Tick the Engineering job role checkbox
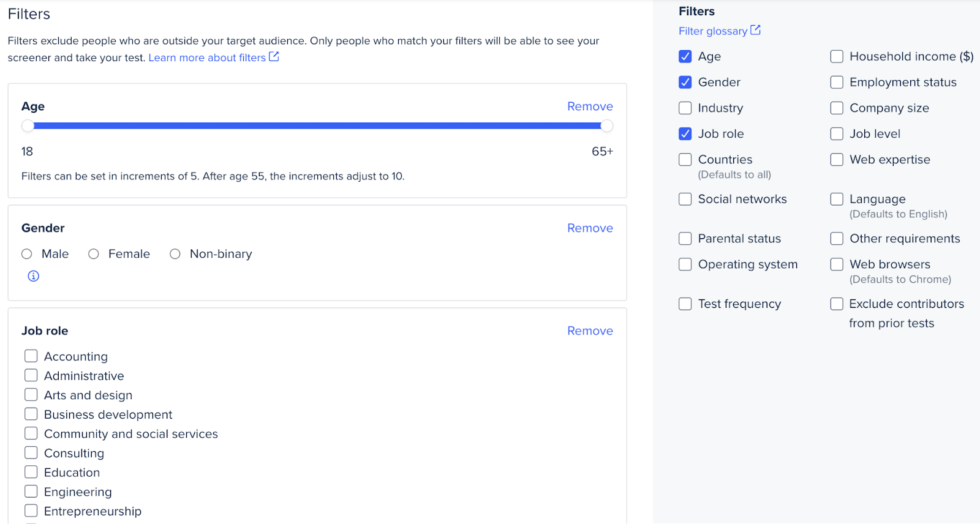Screen dimensions: 980x524 tap(31, 492)
